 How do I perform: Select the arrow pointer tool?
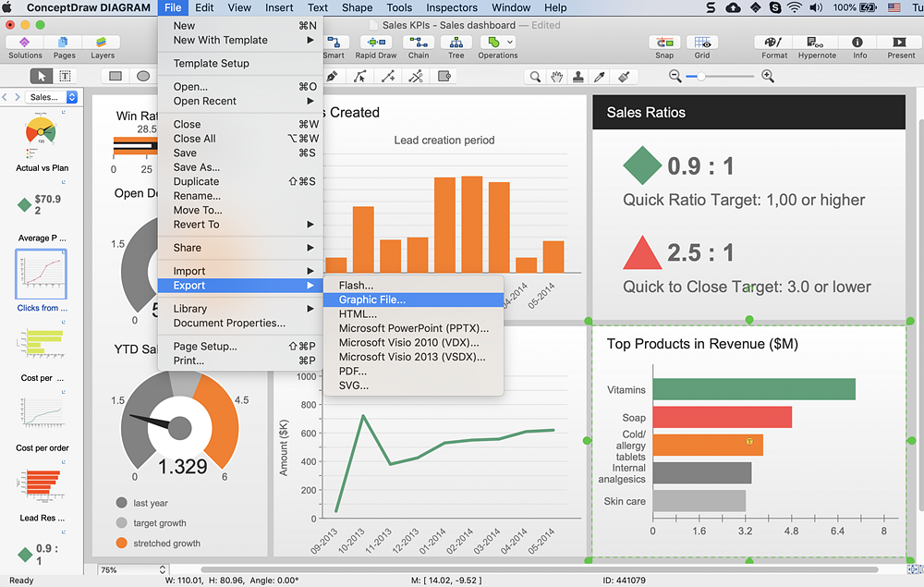42,76
